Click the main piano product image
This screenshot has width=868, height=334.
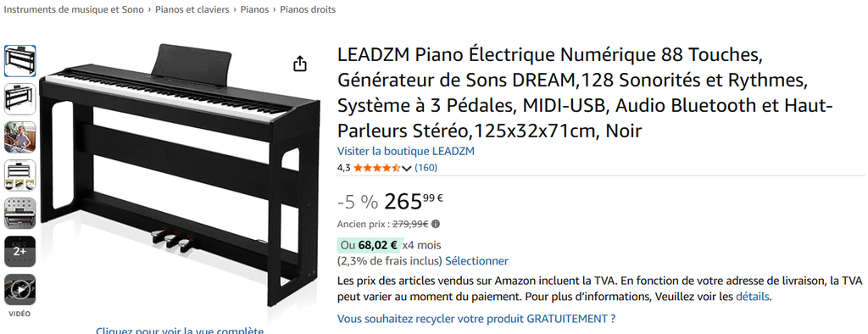coord(180,175)
